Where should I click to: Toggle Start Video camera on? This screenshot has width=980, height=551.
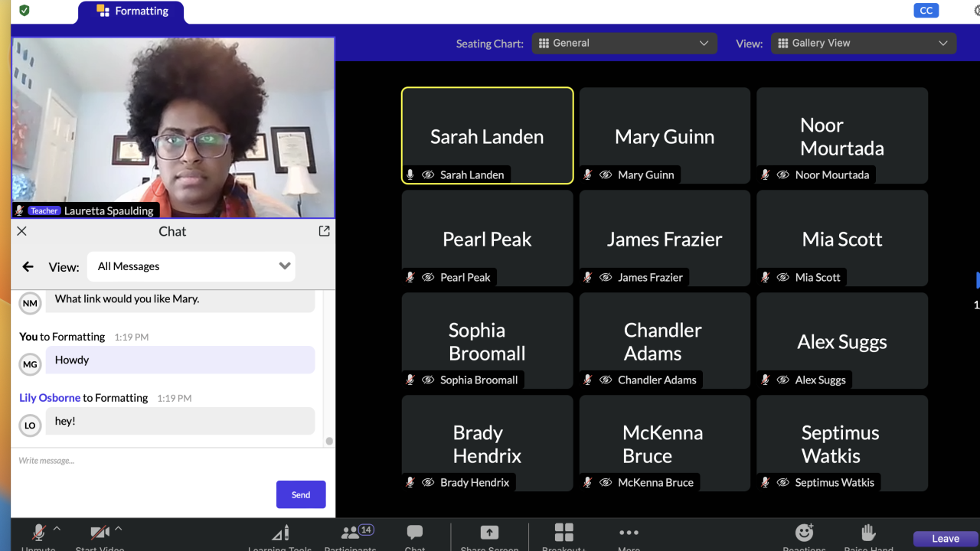[100, 533]
